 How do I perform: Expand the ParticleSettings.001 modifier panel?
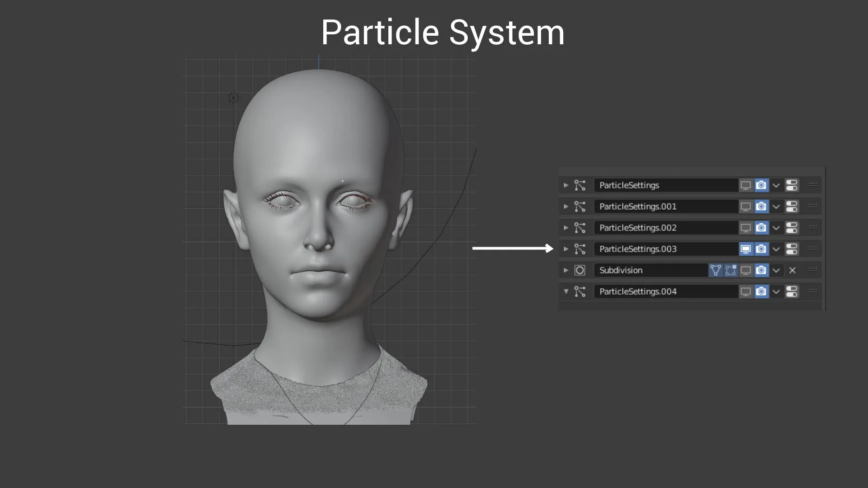[566, 206]
